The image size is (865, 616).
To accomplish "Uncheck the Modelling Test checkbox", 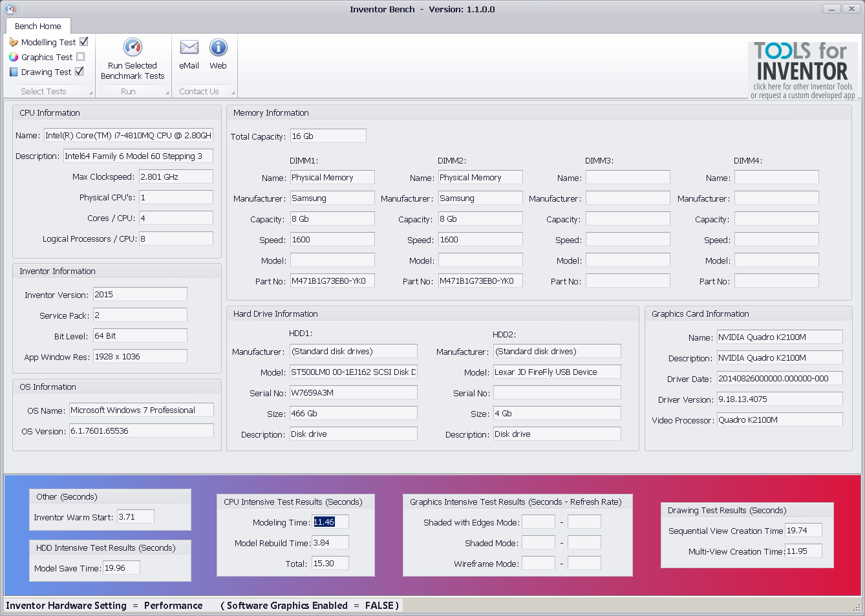I will pos(83,41).
